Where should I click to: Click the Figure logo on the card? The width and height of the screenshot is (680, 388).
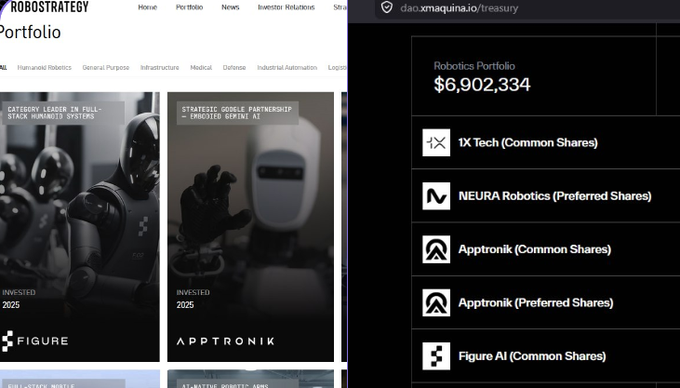[x=35, y=341]
